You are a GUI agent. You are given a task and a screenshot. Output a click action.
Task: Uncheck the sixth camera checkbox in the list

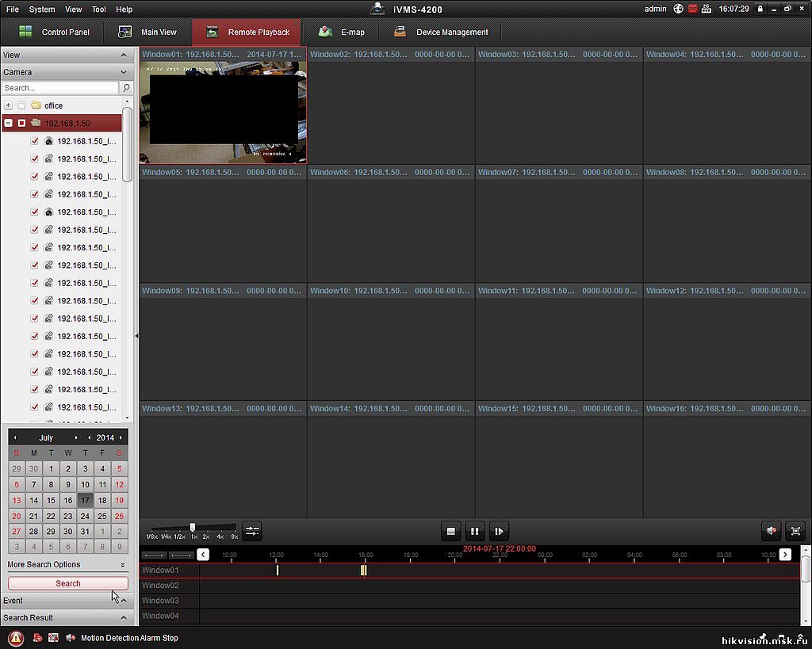tap(35, 229)
